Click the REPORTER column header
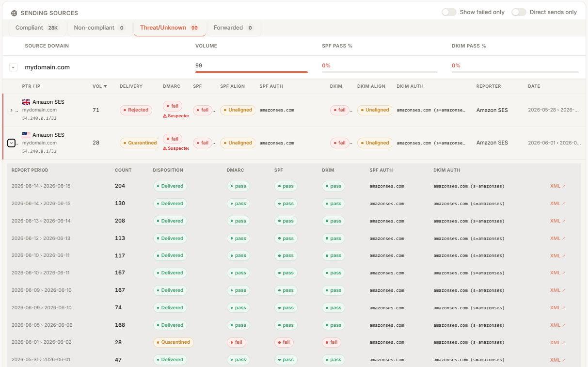588x367 pixels. pos(488,86)
